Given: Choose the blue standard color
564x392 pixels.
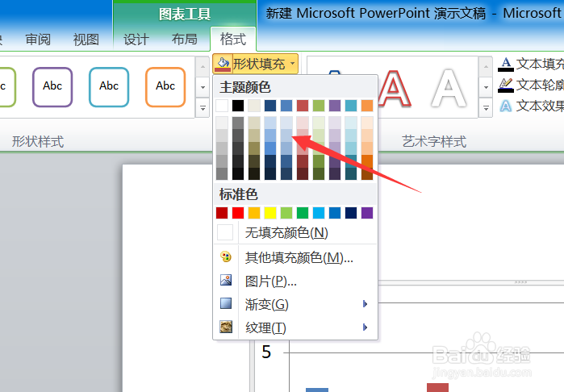Looking at the screenshot, I should pyautogui.click(x=335, y=213).
